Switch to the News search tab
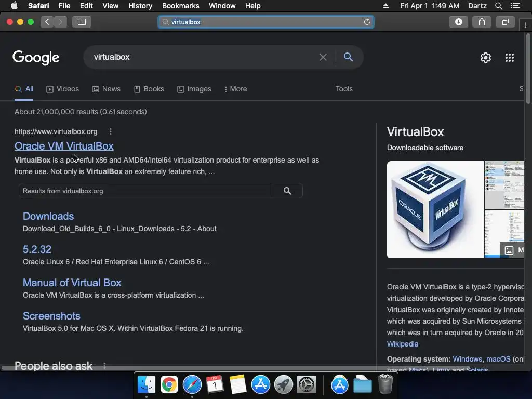This screenshot has width=532, height=399. coord(106,89)
